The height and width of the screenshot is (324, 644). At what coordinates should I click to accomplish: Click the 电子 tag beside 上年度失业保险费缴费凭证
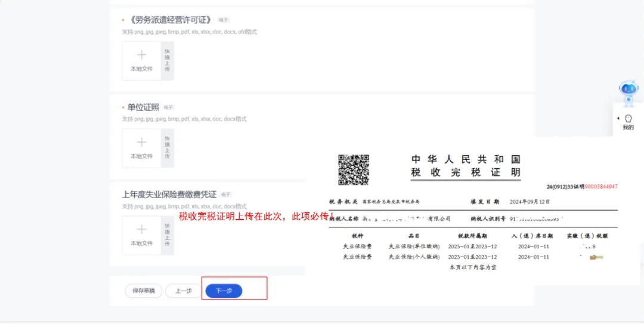tap(226, 195)
